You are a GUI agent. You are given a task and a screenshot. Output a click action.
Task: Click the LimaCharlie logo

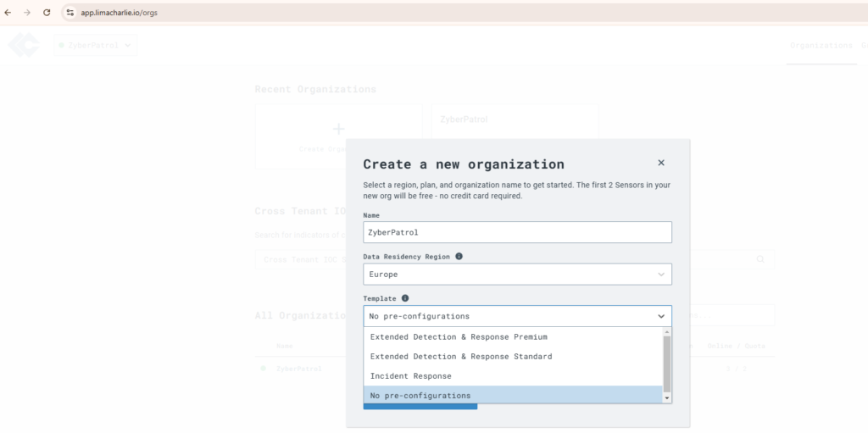point(24,45)
